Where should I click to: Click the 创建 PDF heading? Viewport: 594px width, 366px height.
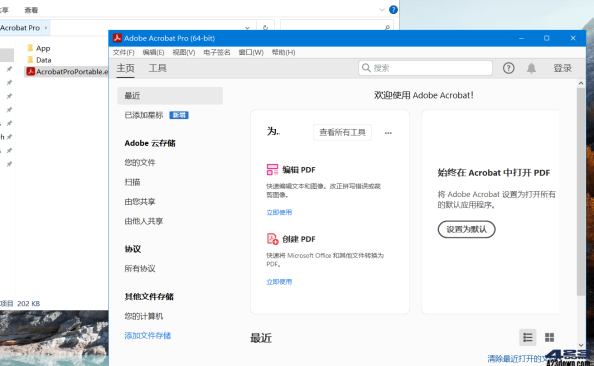click(x=299, y=239)
